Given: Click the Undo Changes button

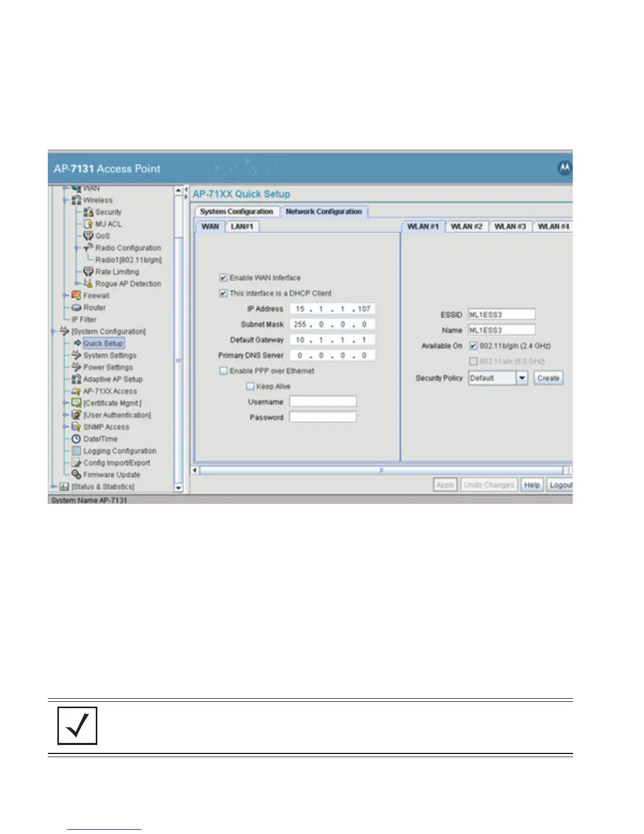Looking at the screenshot, I should click(x=489, y=485).
